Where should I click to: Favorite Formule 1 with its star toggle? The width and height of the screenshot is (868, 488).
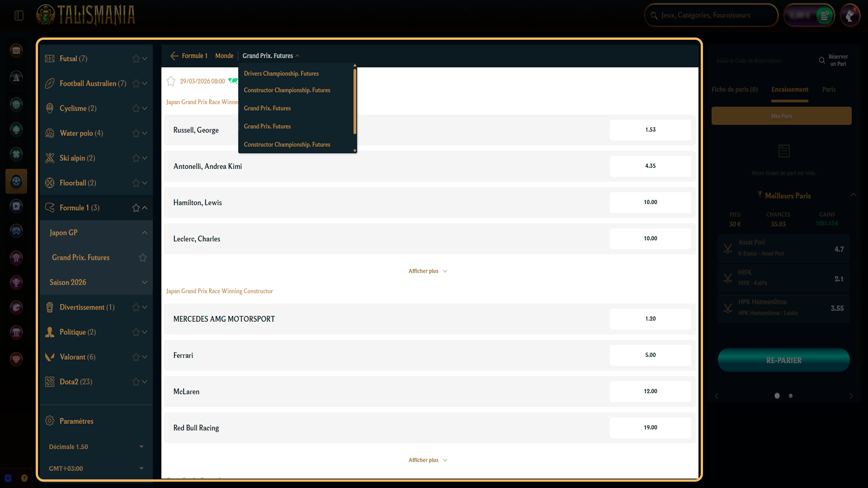pyautogui.click(x=136, y=207)
